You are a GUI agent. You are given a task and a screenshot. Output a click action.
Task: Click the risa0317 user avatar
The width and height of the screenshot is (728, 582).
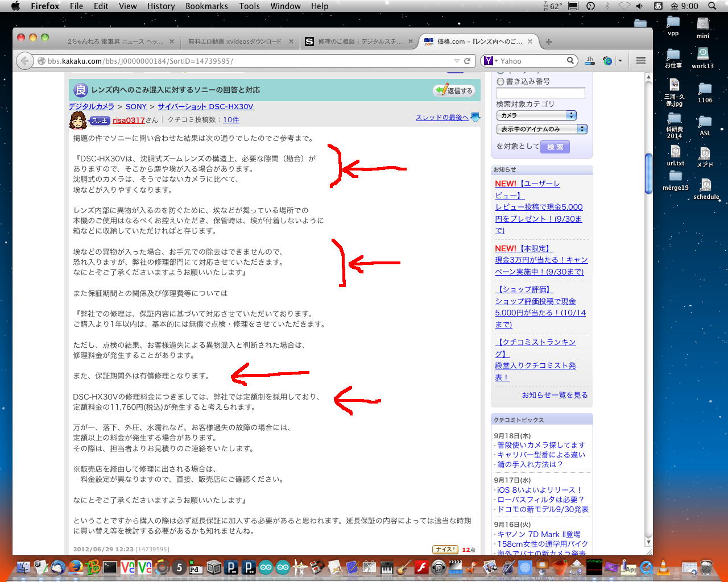pos(78,120)
